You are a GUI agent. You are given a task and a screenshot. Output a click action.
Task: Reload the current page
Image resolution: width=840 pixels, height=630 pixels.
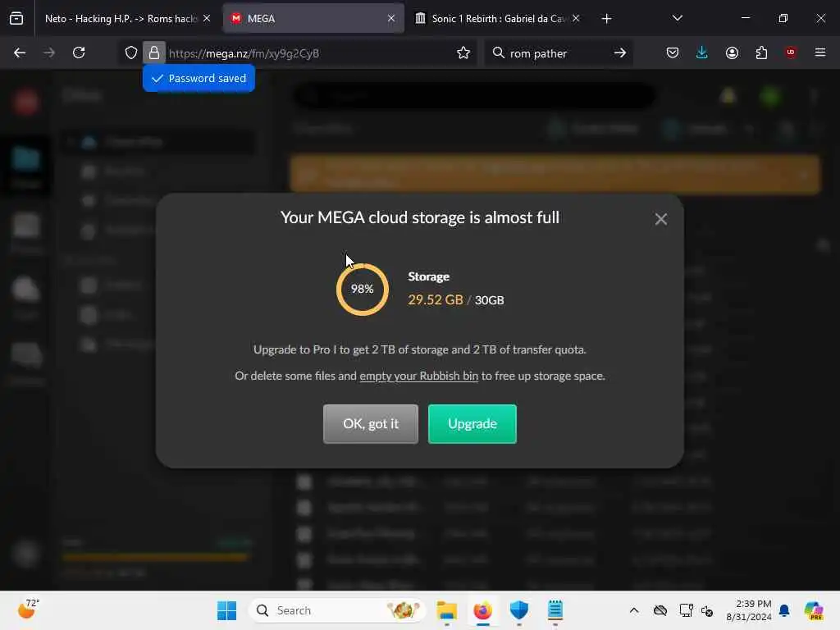coord(79,52)
